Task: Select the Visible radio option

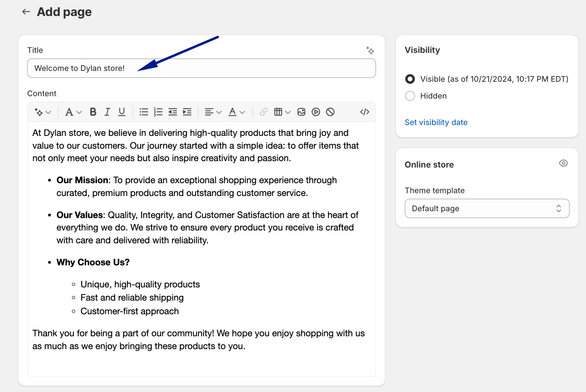Action: pos(410,79)
